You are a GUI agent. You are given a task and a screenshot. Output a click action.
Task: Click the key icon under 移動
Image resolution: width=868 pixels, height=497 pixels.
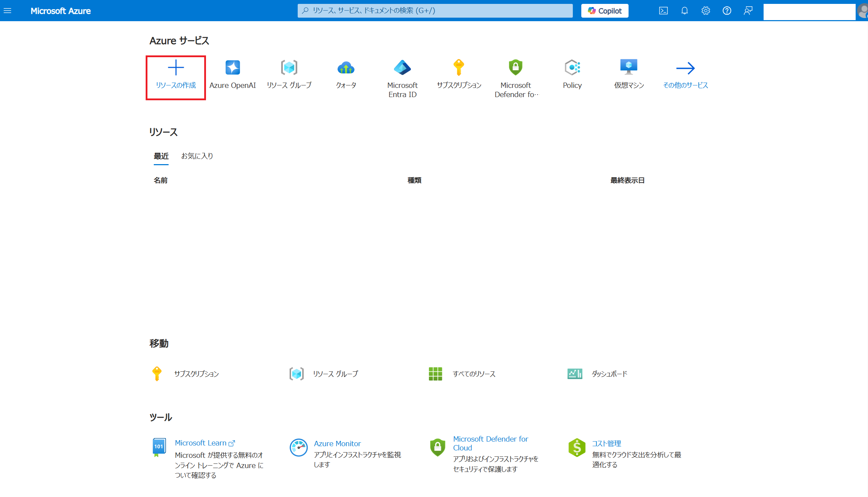(x=157, y=374)
